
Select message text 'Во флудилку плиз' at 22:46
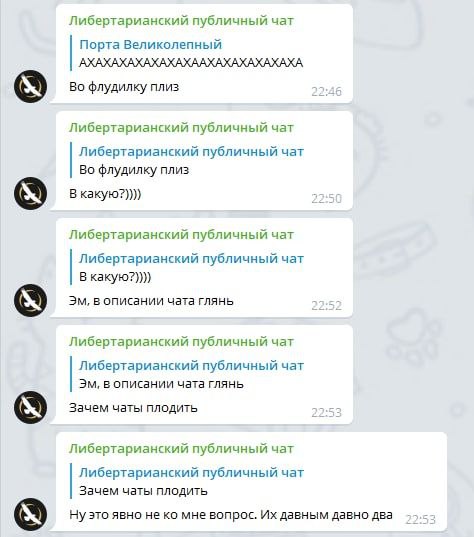[124, 87]
